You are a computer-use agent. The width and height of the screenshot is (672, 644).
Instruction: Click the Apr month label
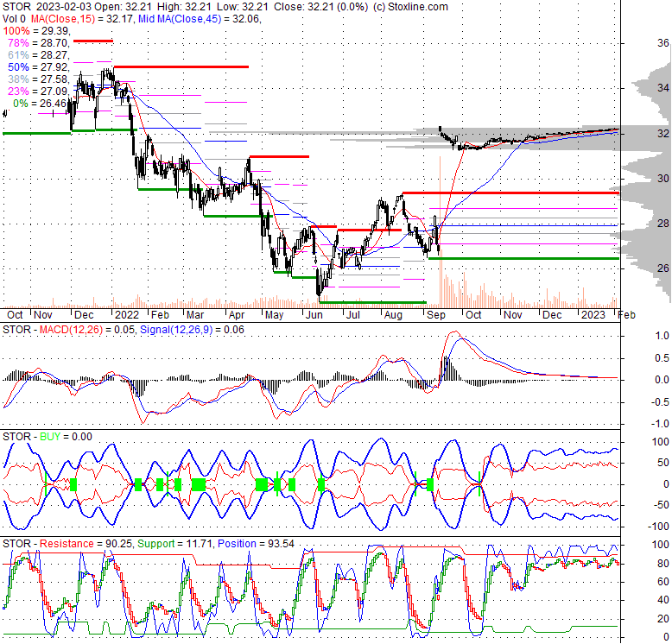[236, 315]
